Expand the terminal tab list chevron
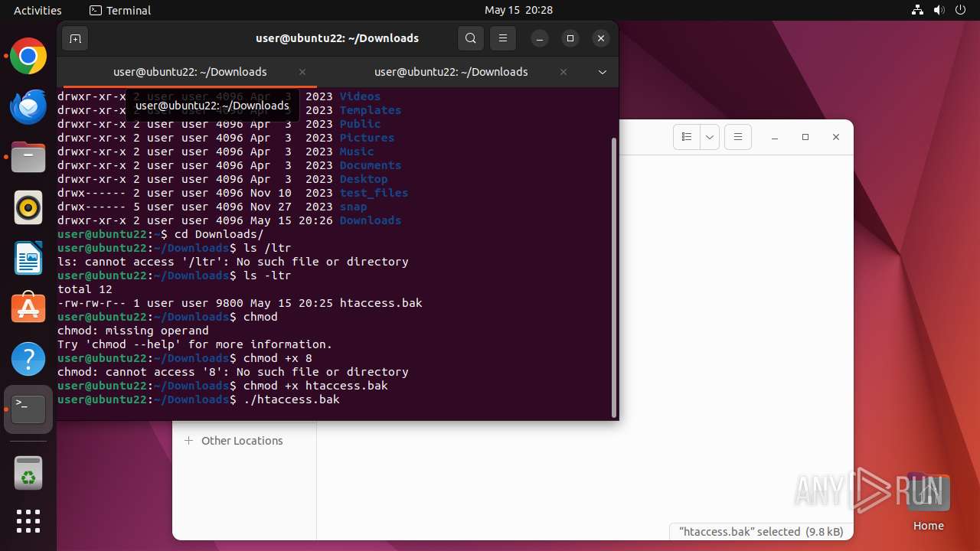The image size is (980, 551). coord(603,72)
